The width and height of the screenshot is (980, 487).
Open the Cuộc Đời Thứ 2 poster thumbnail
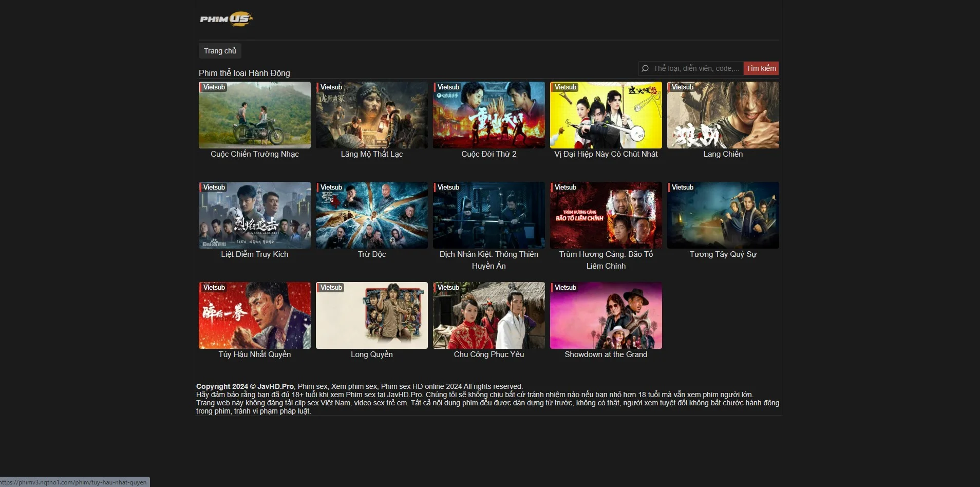pos(488,115)
